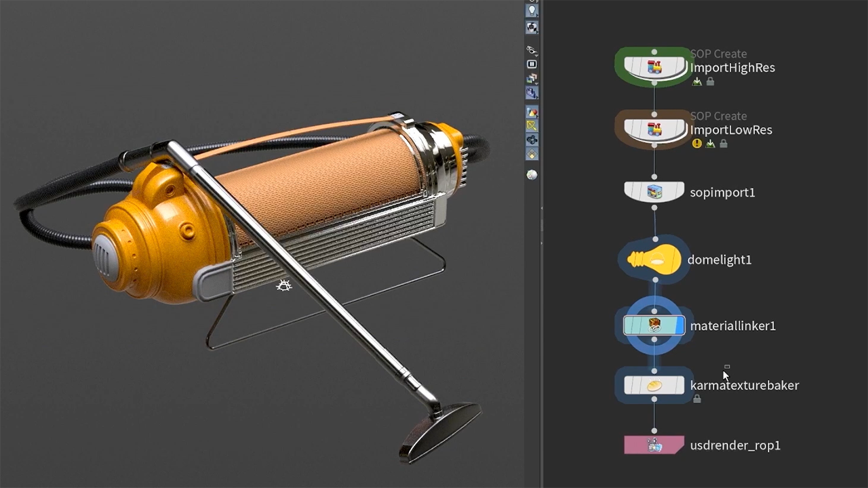This screenshot has height=488, width=868.
Task: Click the glasses visibility icon in viewport toolbar
Action: pyautogui.click(x=532, y=50)
